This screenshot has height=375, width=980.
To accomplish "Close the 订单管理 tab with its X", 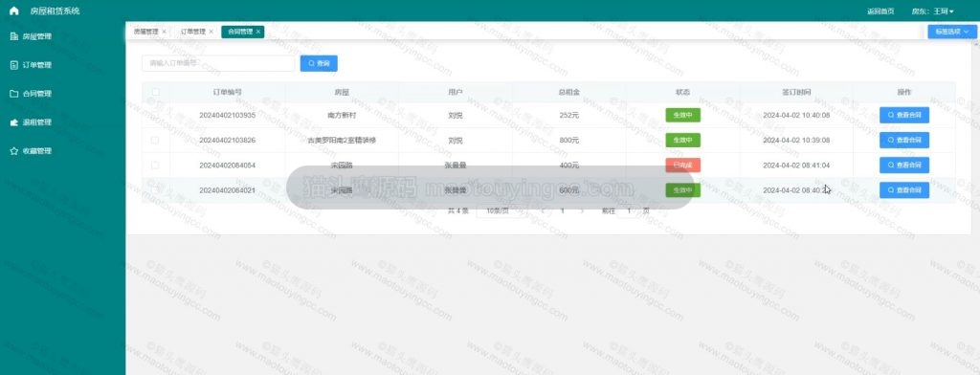I will (x=212, y=32).
